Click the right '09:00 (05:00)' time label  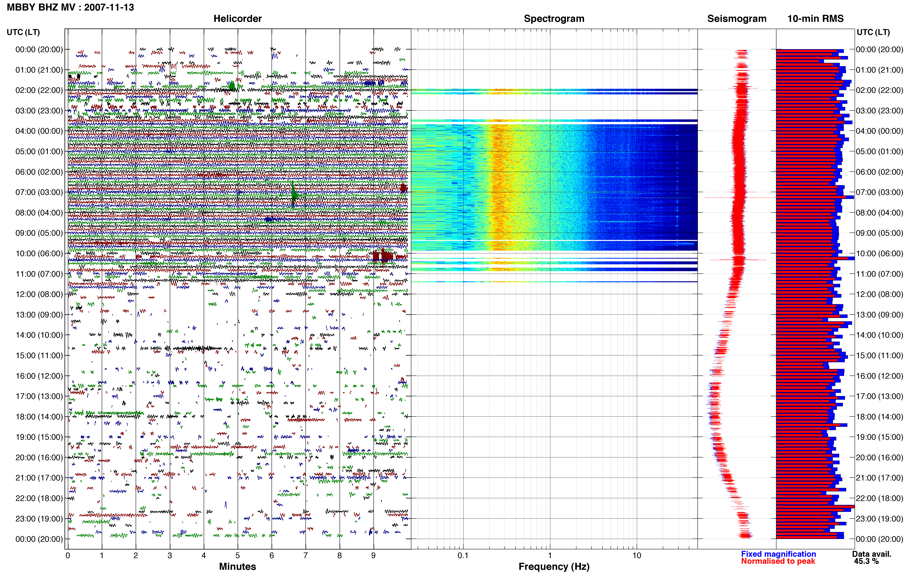pos(879,233)
